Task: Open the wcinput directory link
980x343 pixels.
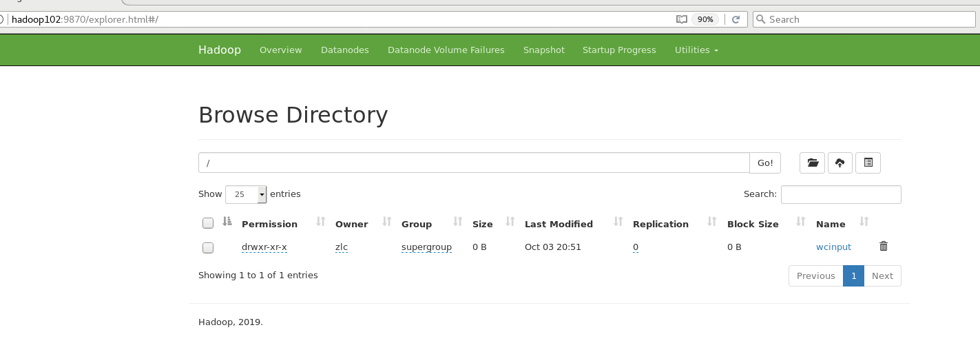Action: (x=833, y=247)
